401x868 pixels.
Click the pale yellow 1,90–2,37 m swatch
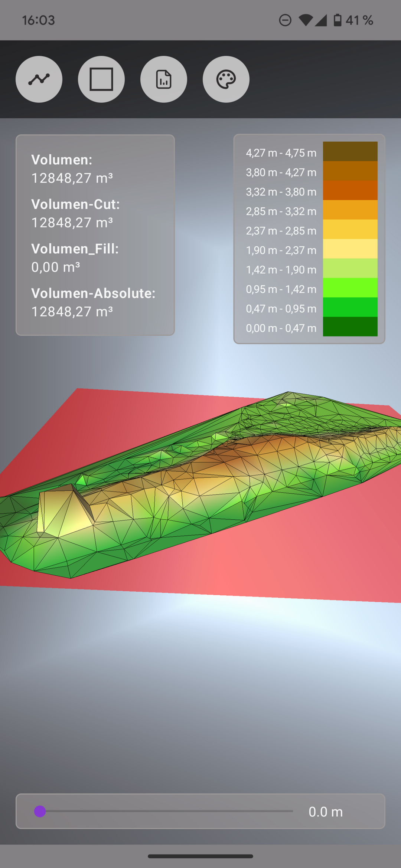[x=350, y=249]
